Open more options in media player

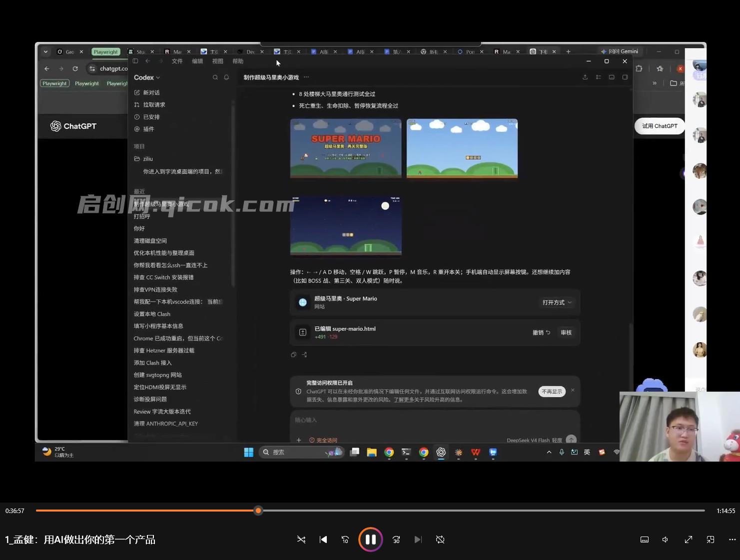click(x=732, y=540)
